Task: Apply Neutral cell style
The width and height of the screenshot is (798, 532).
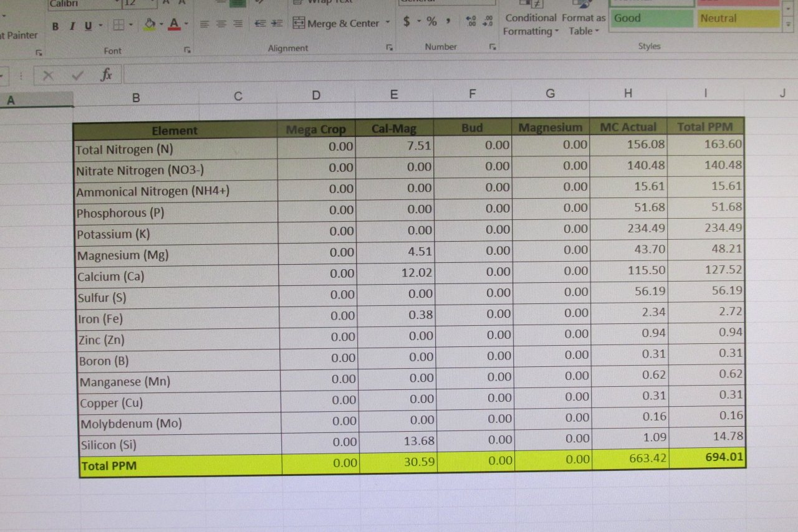Action: tap(739, 19)
